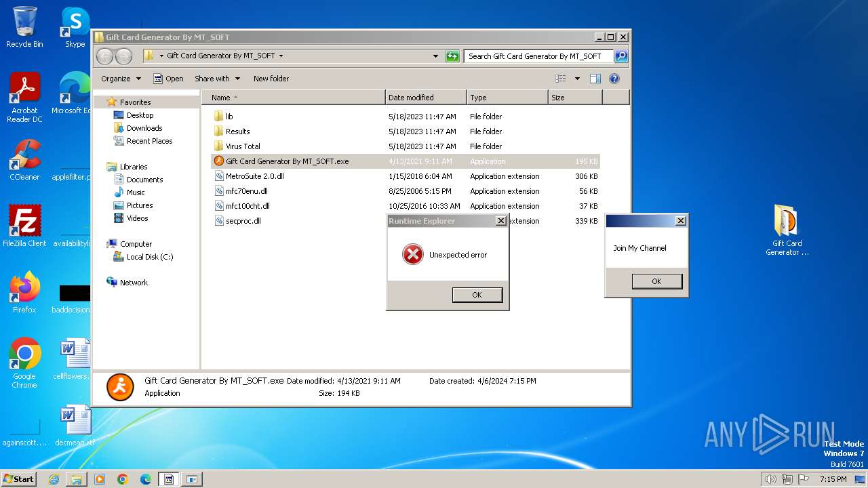The image size is (868, 488).
Task: Open Pictures library
Action: (139, 205)
